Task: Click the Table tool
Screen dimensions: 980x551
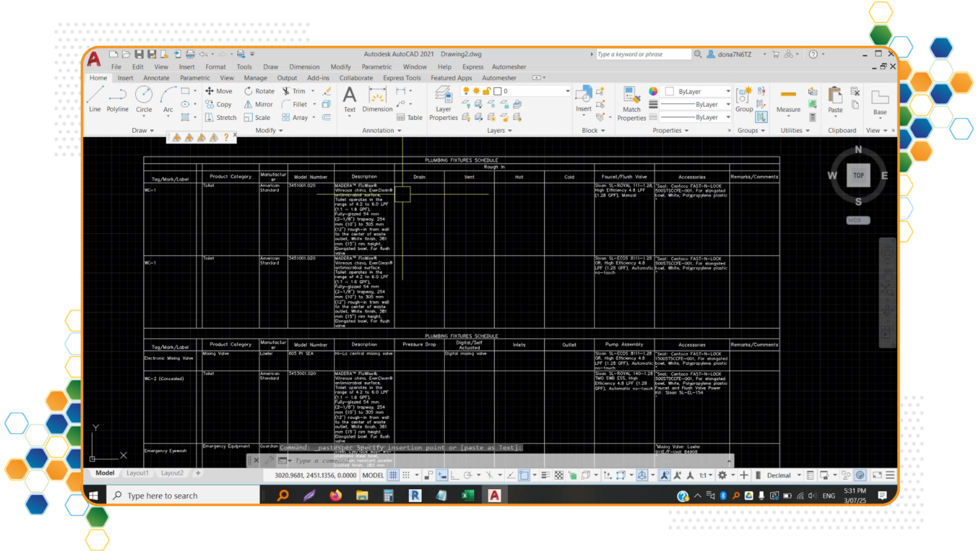Action: point(410,117)
